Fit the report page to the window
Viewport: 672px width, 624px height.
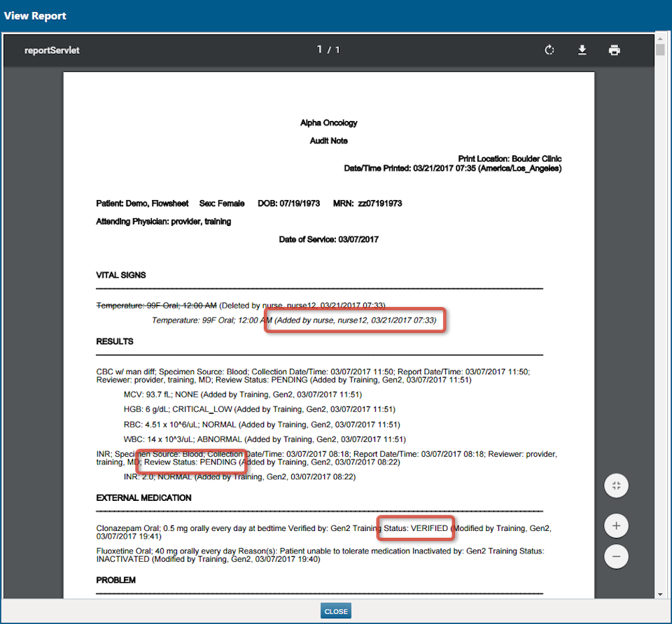tap(615, 485)
